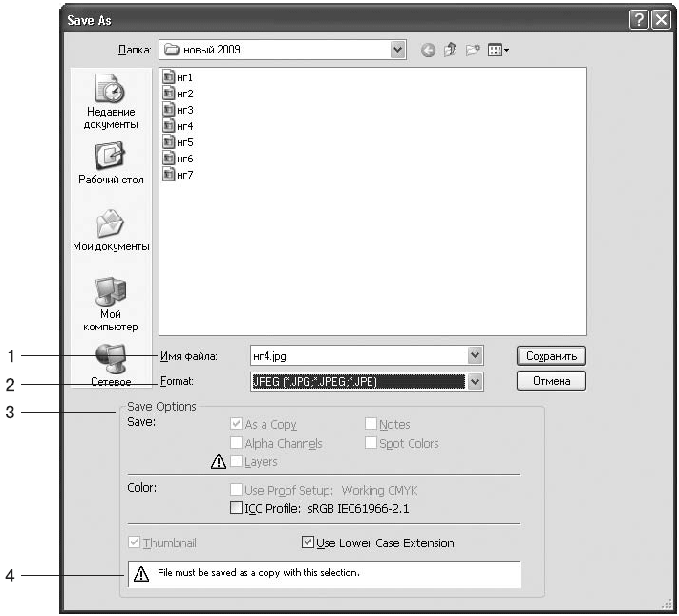Expand the Папка folder dropdown
This screenshot has width=679, height=616.
point(399,50)
